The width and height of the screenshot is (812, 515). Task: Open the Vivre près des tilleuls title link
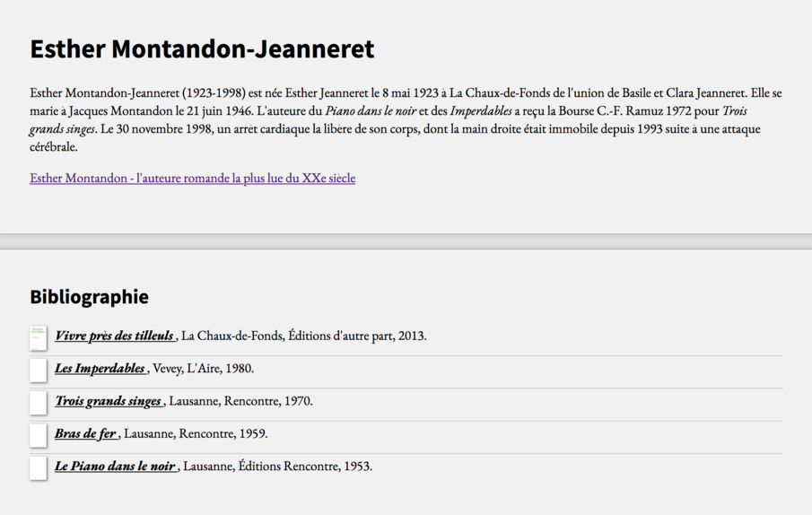tap(114, 336)
